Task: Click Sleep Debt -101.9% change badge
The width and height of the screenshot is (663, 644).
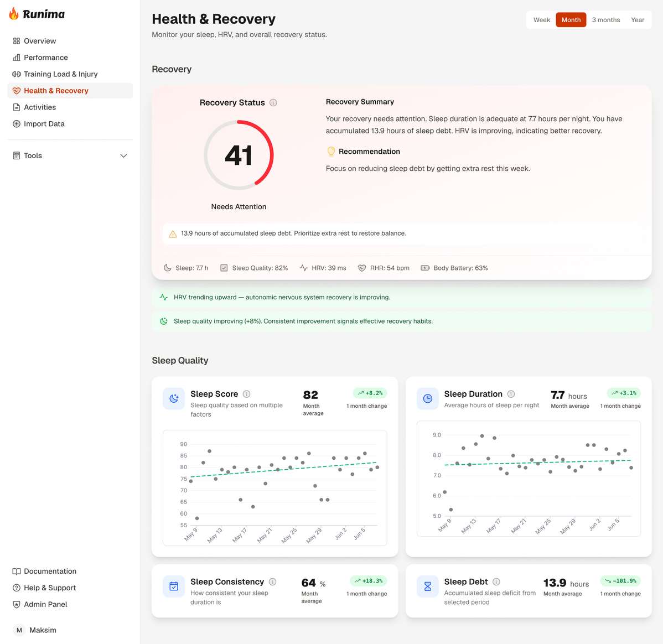Action: pyautogui.click(x=620, y=581)
